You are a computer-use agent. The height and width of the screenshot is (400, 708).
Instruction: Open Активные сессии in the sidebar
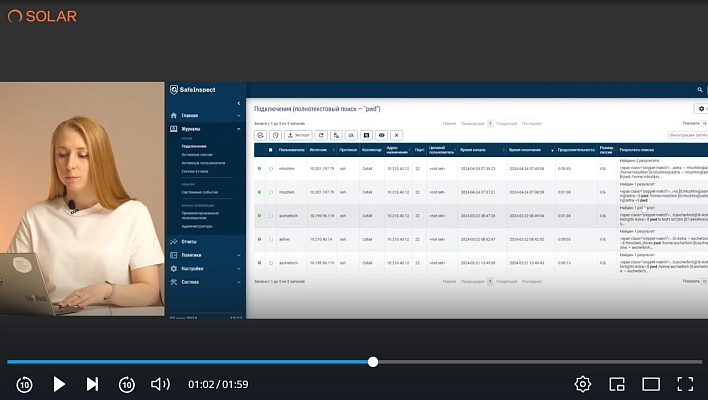point(197,154)
